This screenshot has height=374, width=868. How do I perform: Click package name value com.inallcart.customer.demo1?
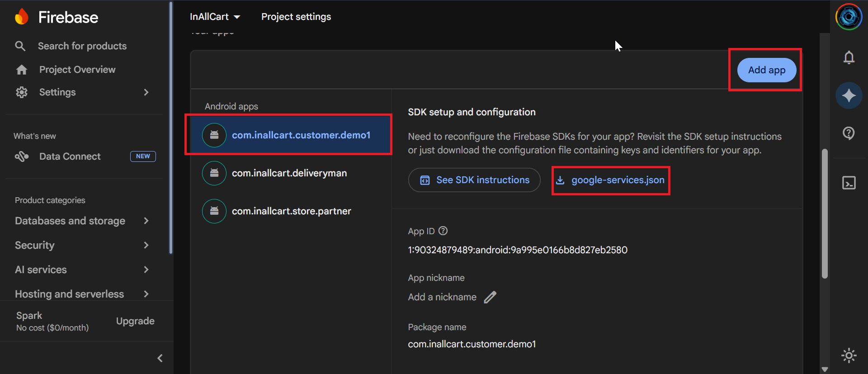472,344
